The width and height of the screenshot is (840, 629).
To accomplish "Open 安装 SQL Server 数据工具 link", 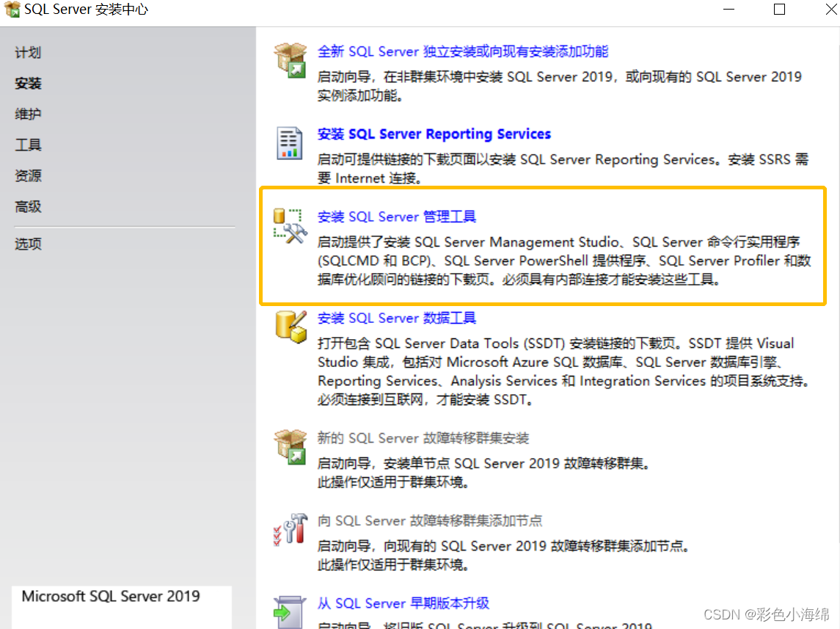I will coord(396,319).
